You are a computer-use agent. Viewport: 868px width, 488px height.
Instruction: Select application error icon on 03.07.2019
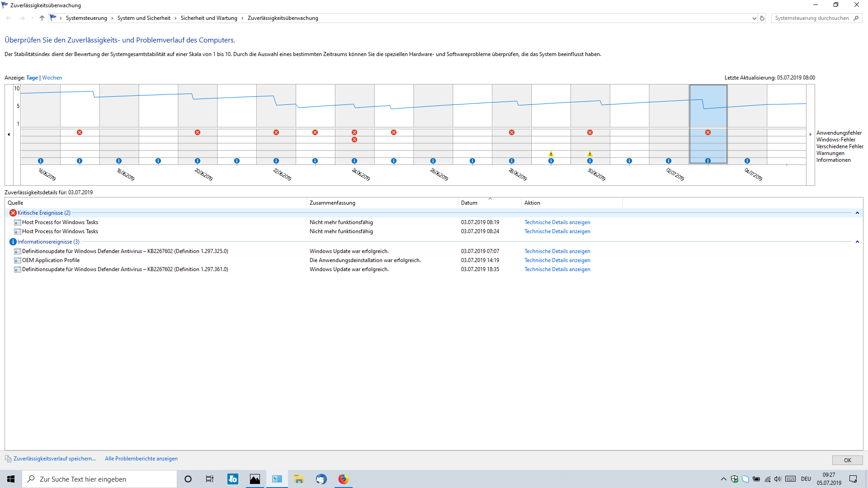[x=708, y=132]
